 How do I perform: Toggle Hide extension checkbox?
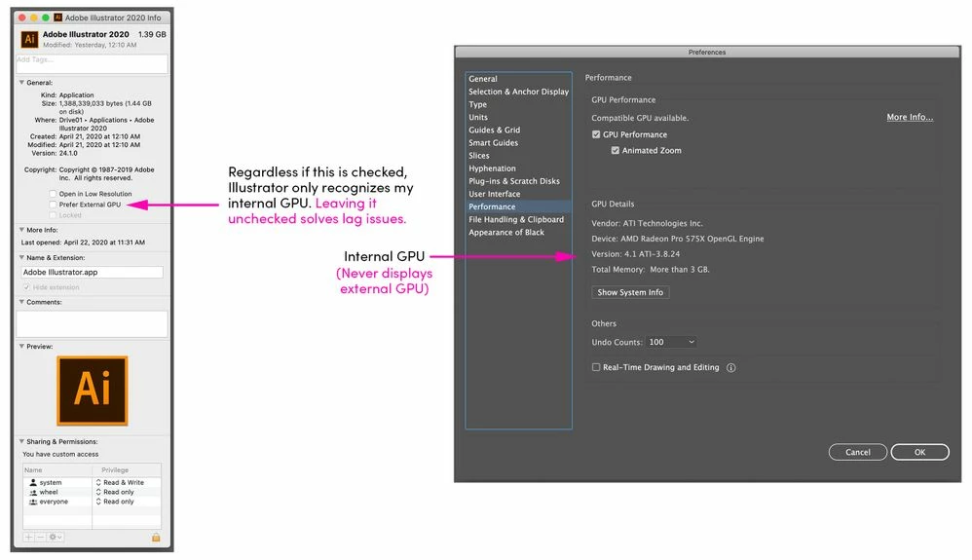[26, 287]
